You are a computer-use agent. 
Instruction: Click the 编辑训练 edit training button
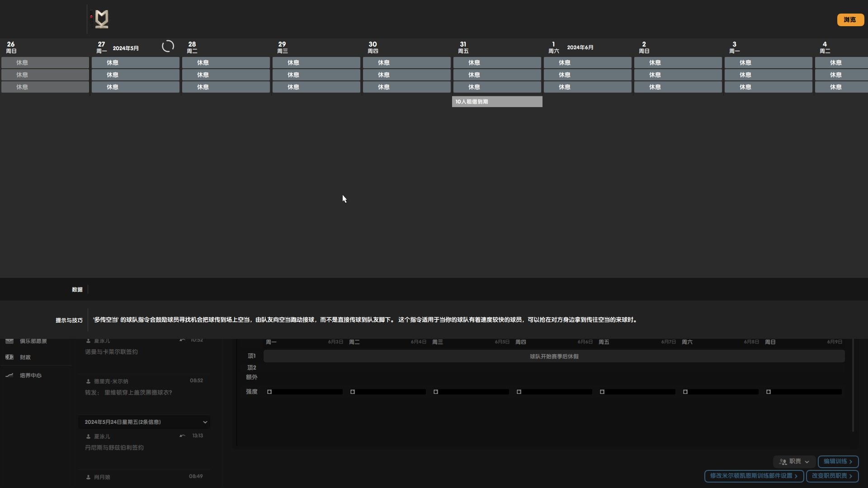[838, 461]
